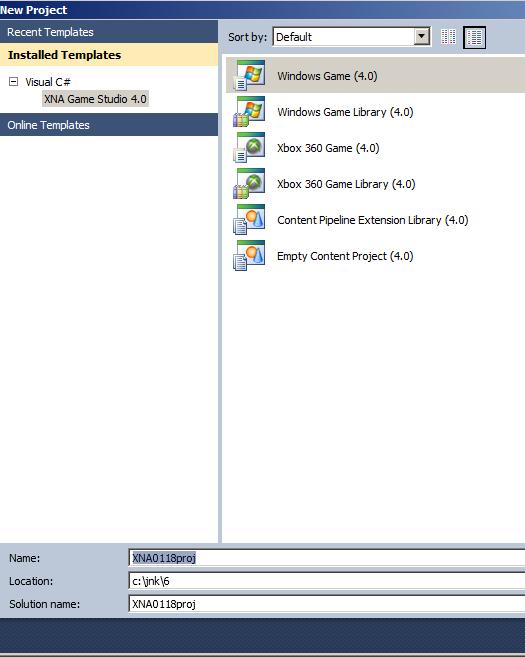Pick the Xbox 360 Game Library icon
The image size is (525, 658).
tap(249, 184)
